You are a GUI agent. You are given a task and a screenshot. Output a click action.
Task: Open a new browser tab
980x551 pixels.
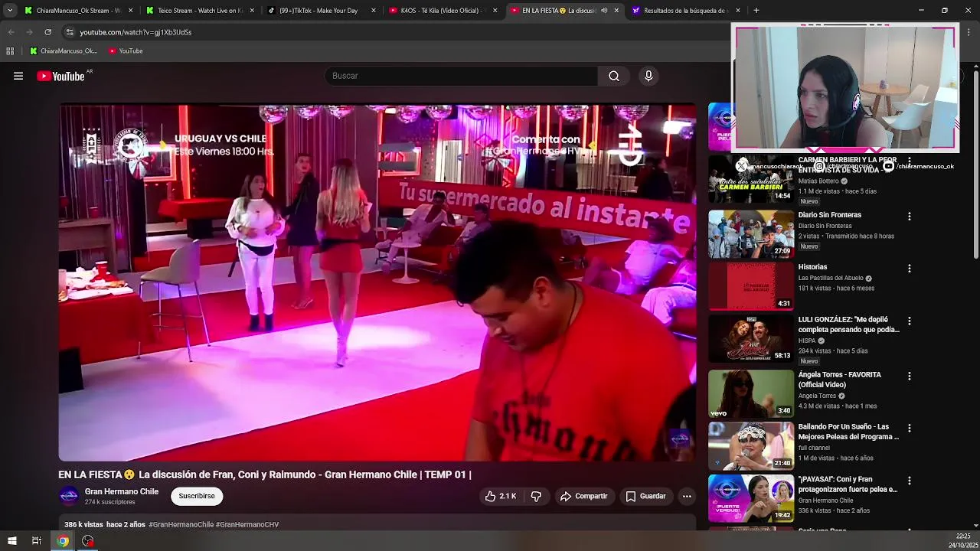(x=756, y=11)
